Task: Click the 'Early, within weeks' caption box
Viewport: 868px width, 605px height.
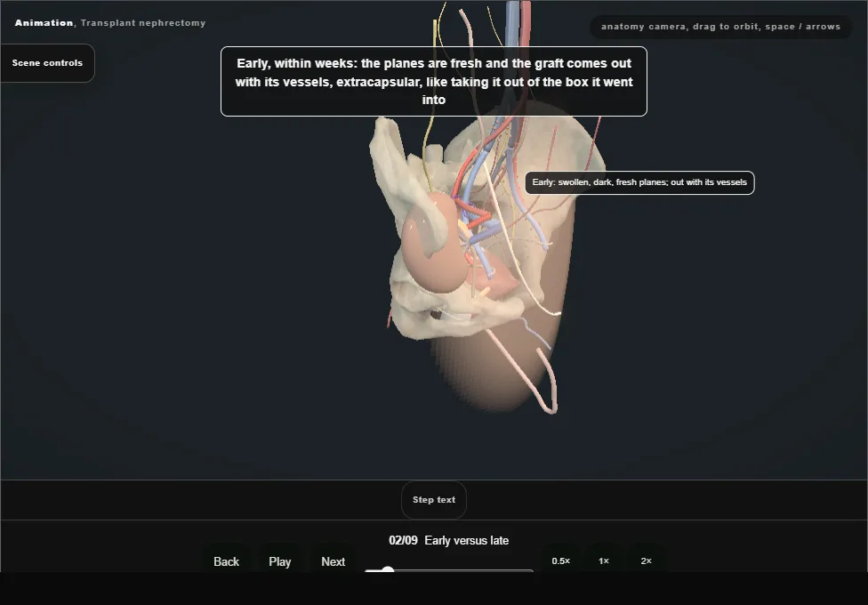Action: point(434,82)
